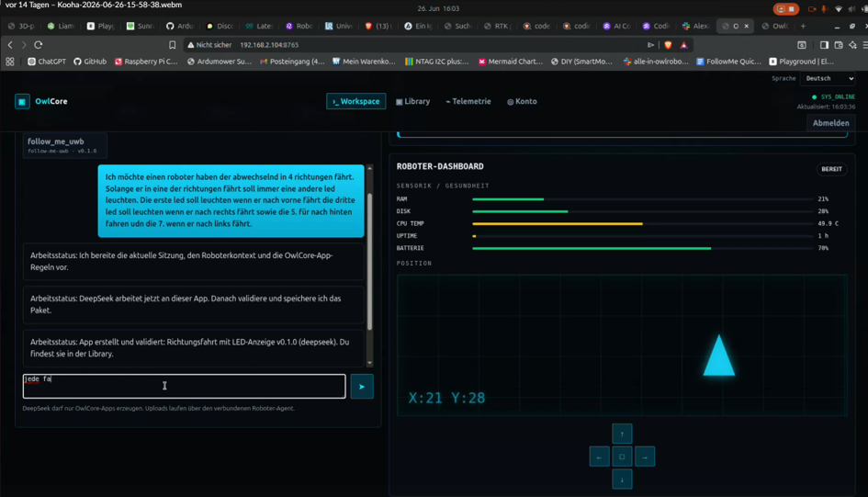Open the Playground bookmark

802,62
